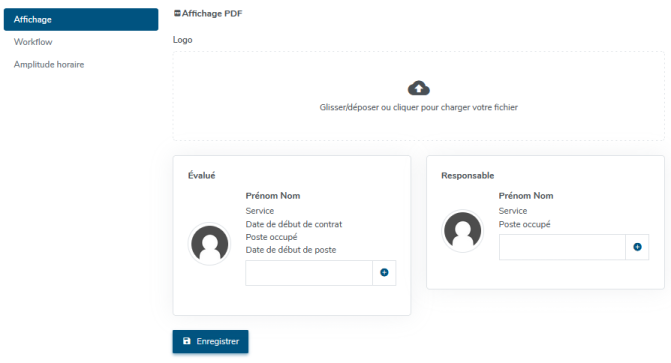Screen dimensions: 671x363
Task: Click the Responsable avatar placeholder
Action: point(463,231)
